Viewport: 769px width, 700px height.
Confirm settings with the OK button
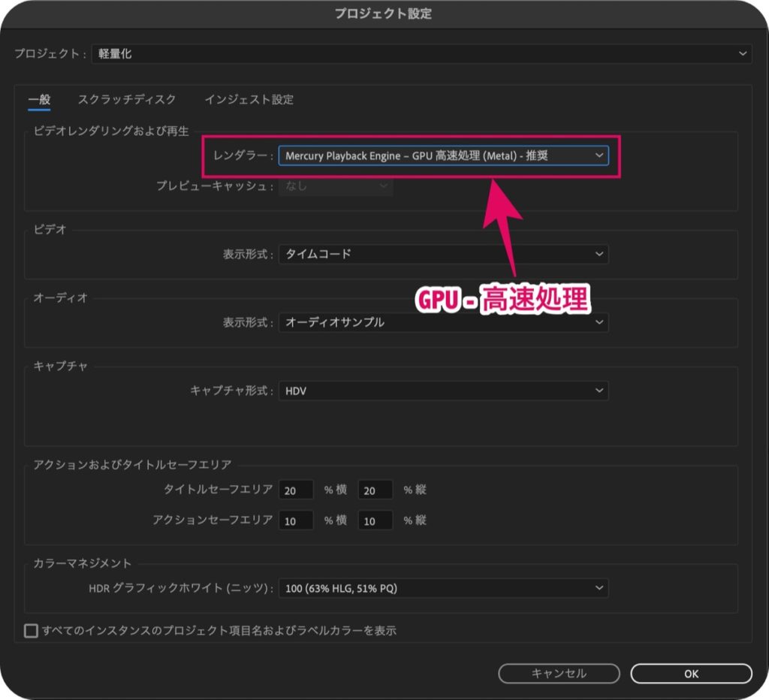point(692,674)
